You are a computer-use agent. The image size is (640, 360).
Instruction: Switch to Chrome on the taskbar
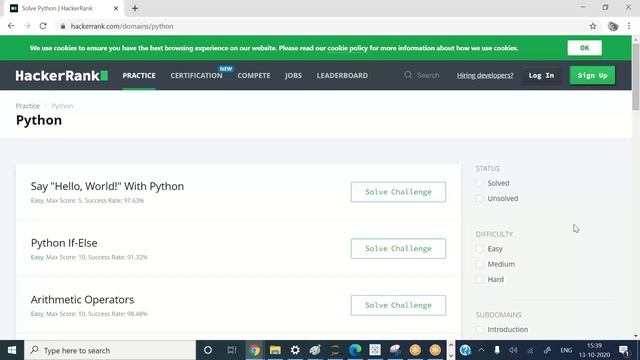click(x=254, y=350)
